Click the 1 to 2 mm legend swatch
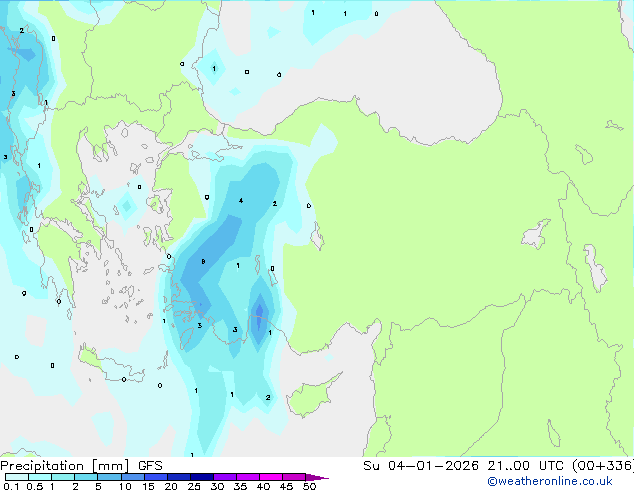The height and width of the screenshot is (490, 634). 63,477
